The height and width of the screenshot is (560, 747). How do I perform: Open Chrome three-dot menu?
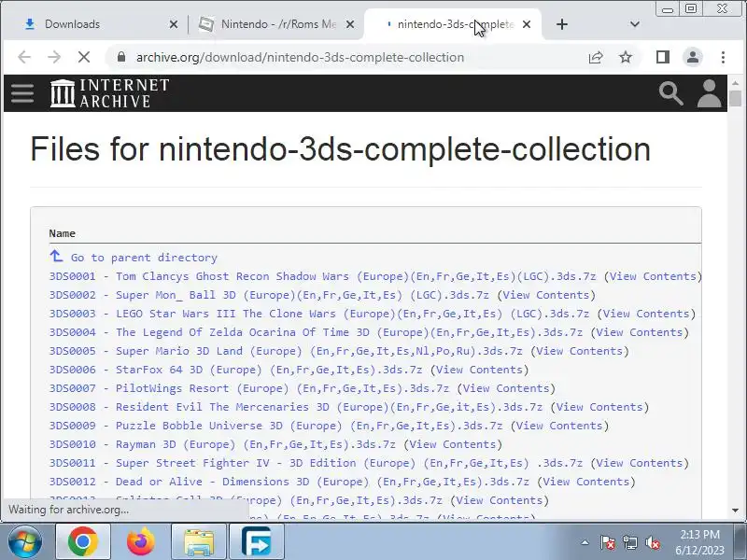[x=723, y=57]
